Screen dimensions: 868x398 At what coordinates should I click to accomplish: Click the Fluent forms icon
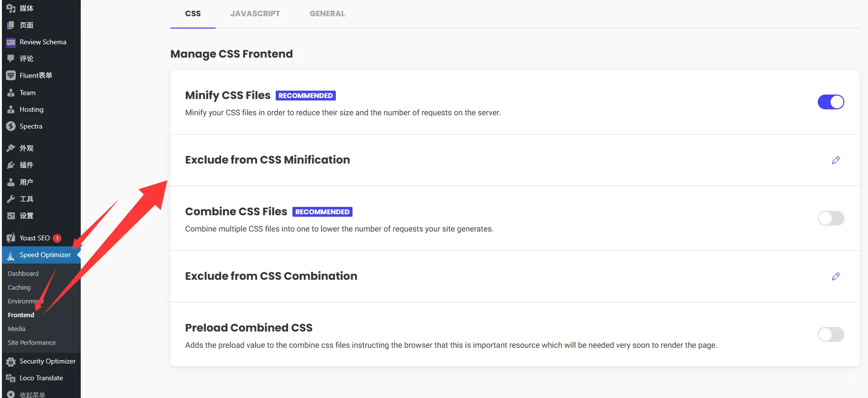11,75
